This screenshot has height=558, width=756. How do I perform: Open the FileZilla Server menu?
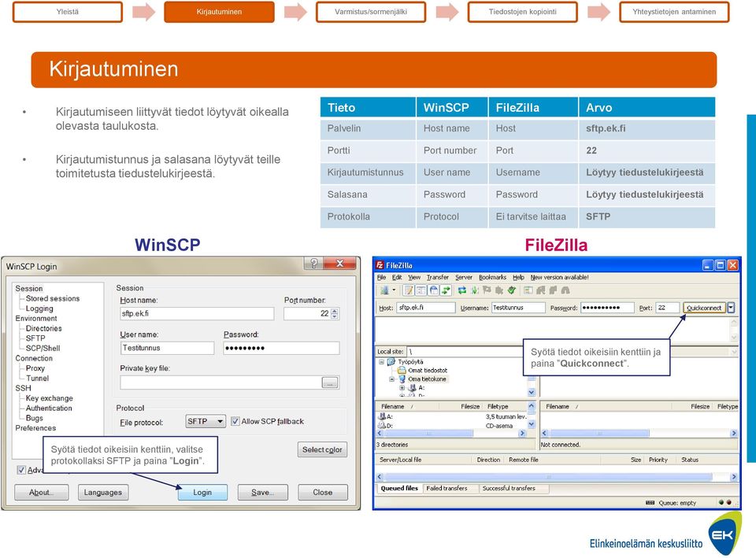click(x=464, y=278)
